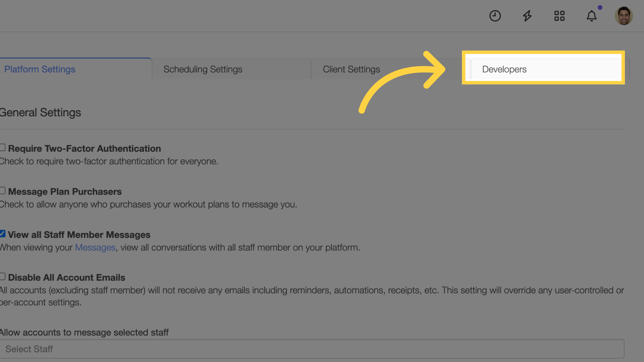
Task: Check the Message Plan Purchasers box
Action: click(x=2, y=191)
